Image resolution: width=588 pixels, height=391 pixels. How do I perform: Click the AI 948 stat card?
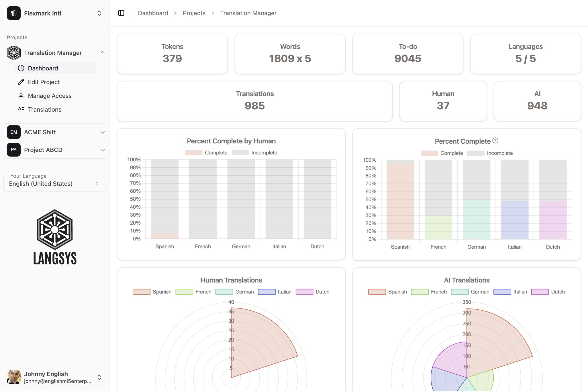click(537, 101)
